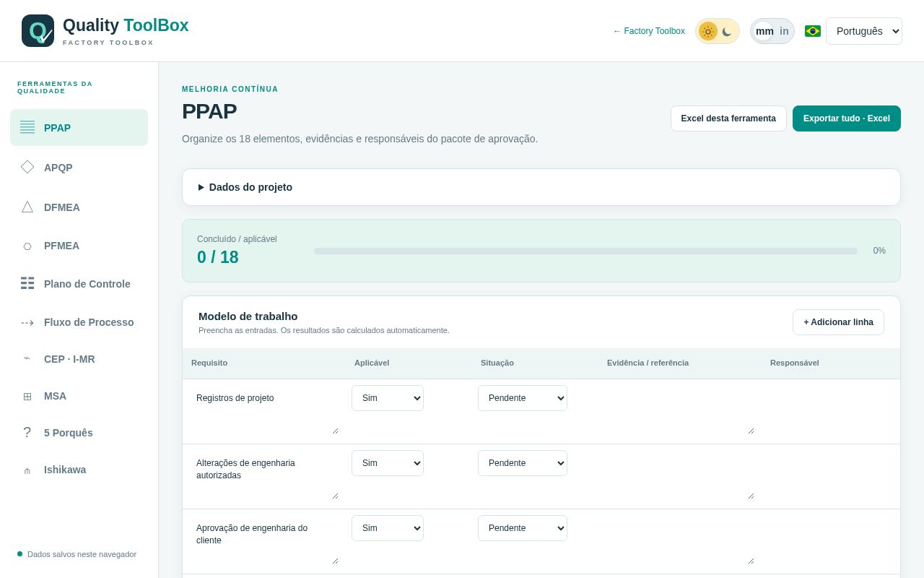Click the 0 / 18 completed count
The width and height of the screenshot is (924, 578).
click(218, 257)
